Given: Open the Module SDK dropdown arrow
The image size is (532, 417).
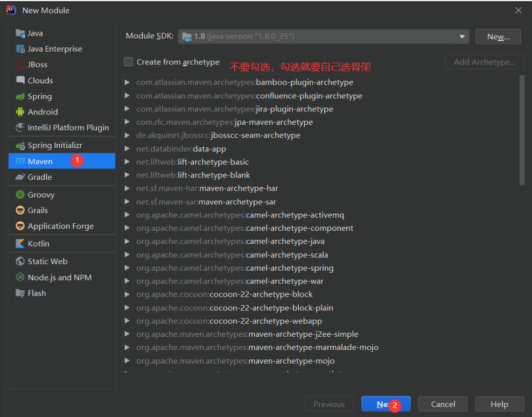Looking at the screenshot, I should (462, 36).
